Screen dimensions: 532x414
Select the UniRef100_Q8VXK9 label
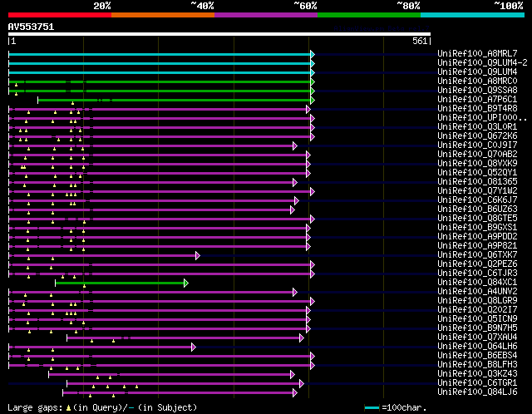tap(477, 163)
